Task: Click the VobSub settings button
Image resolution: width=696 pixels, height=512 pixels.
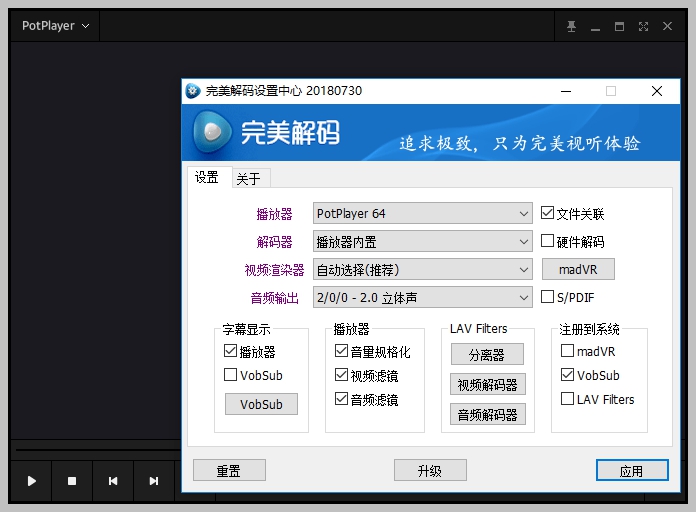Action: (261, 404)
